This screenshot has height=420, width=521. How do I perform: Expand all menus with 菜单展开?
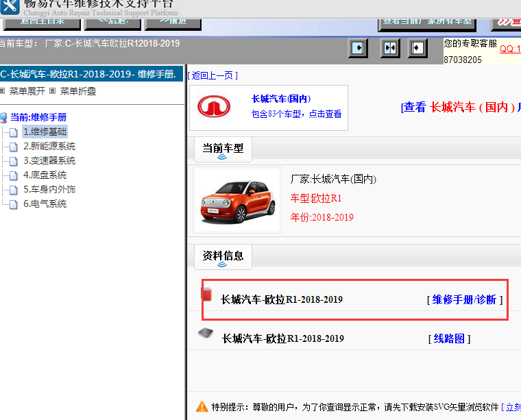[27, 91]
